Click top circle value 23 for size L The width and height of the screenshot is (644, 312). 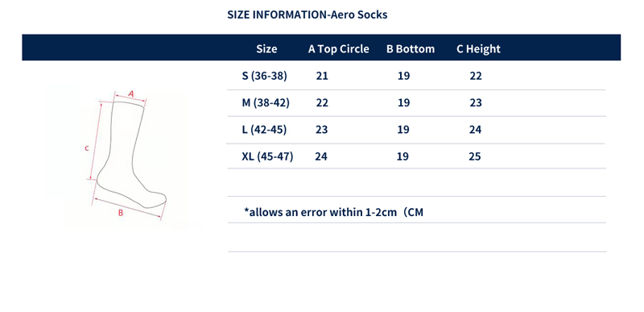tap(321, 130)
